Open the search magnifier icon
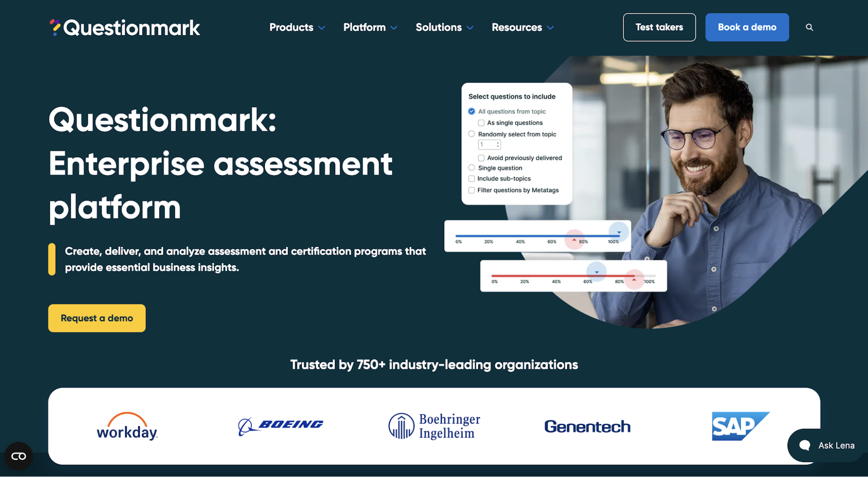The image size is (868, 477). point(809,27)
